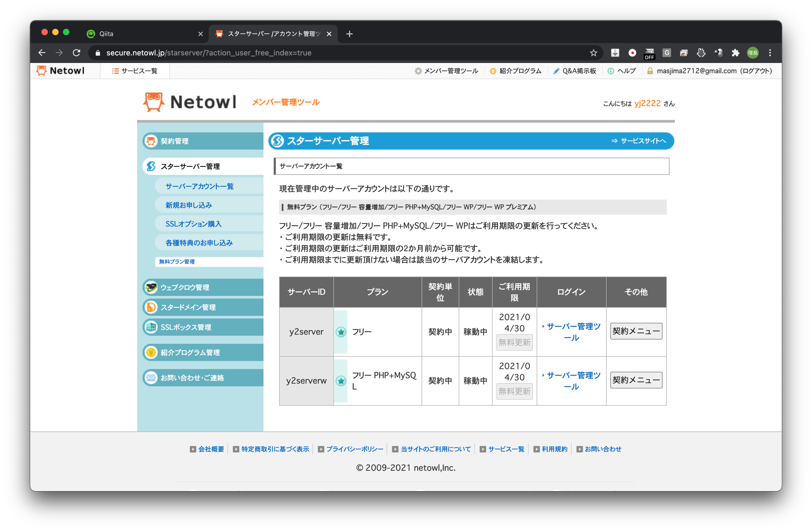The image size is (812, 531).
Task: Open SSLオプション購入 in the sidebar
Action: coord(209,224)
